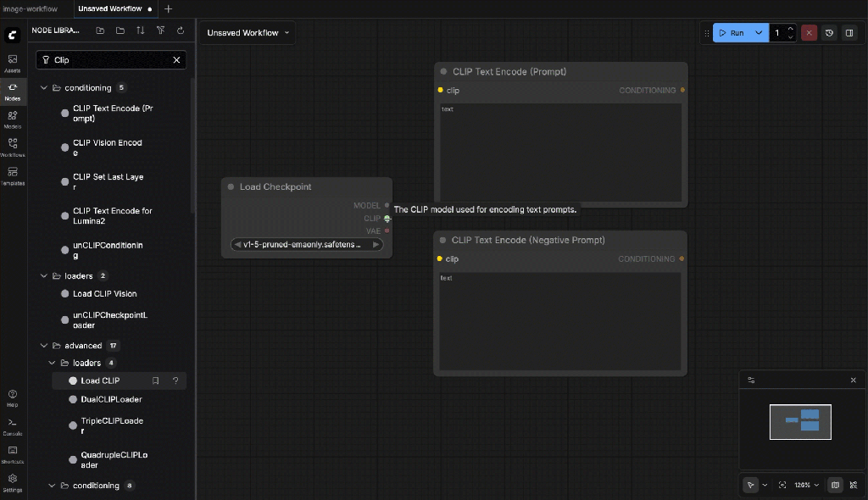Screen dimensions: 868x500
Task: Toggle the minimap visibility button
Action: tap(835, 486)
